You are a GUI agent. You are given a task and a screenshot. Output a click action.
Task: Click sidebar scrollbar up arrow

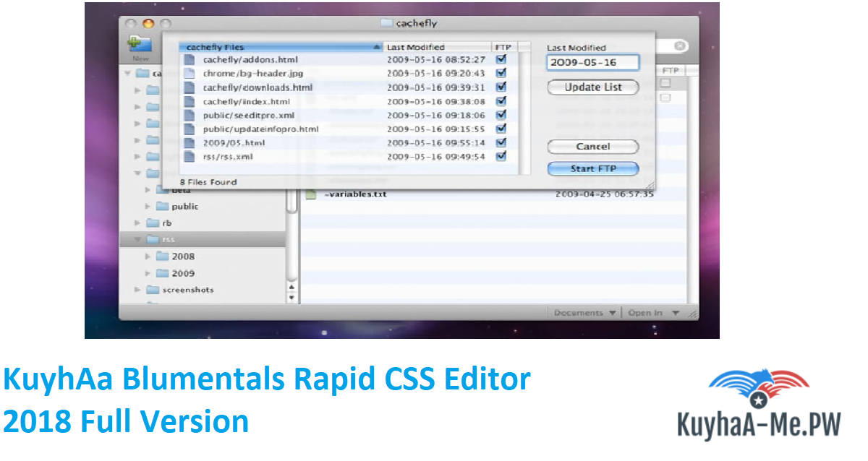point(292,286)
